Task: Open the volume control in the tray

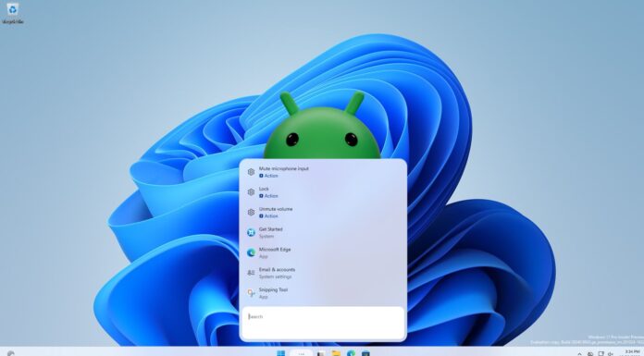Action: pos(611,353)
